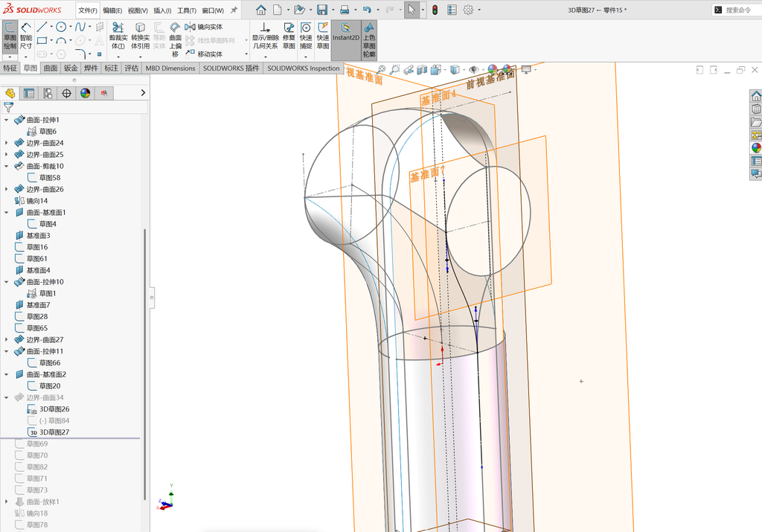762x532 pixels.
Task: Toggle the Instant2D button
Action: click(x=346, y=40)
